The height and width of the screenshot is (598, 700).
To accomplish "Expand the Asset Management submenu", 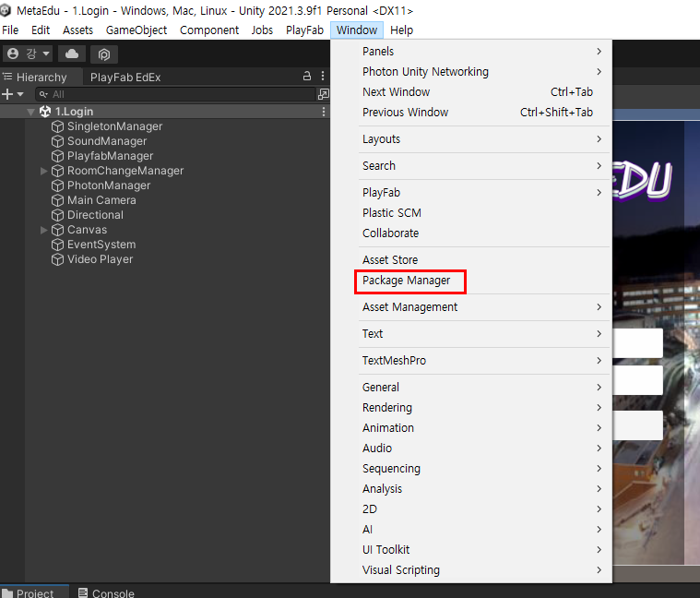I will click(471, 307).
